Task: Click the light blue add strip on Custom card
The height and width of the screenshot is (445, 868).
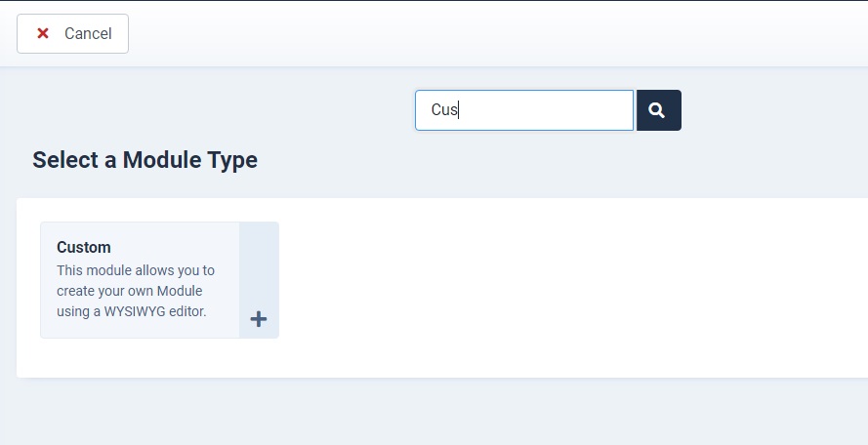Action: (x=259, y=280)
